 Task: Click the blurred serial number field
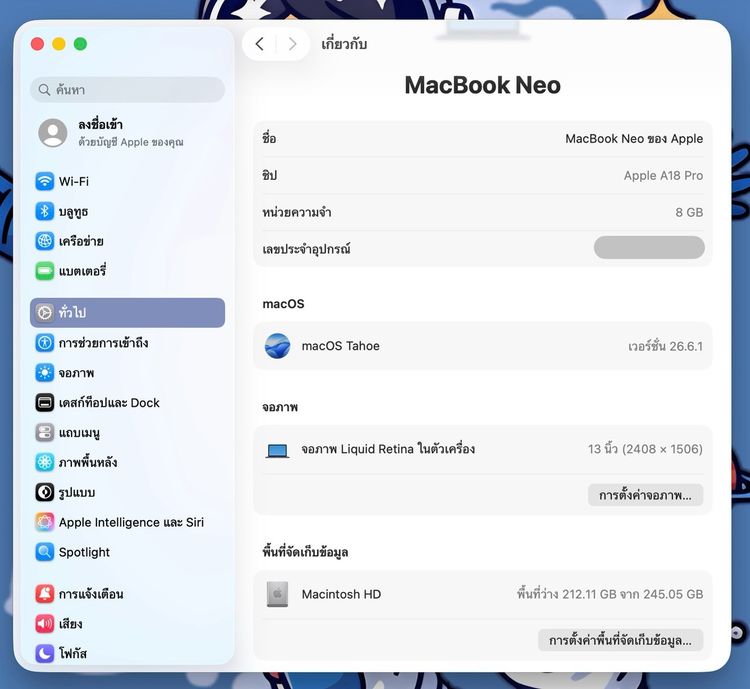pyautogui.click(x=649, y=247)
